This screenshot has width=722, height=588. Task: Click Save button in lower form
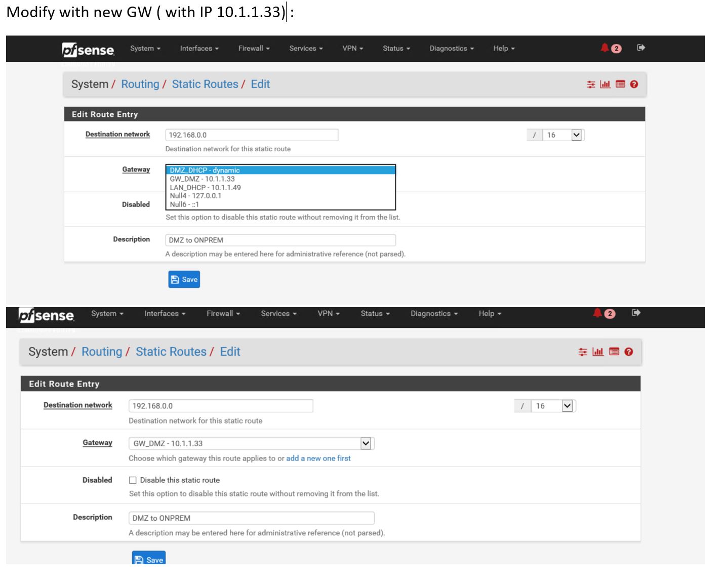click(149, 558)
